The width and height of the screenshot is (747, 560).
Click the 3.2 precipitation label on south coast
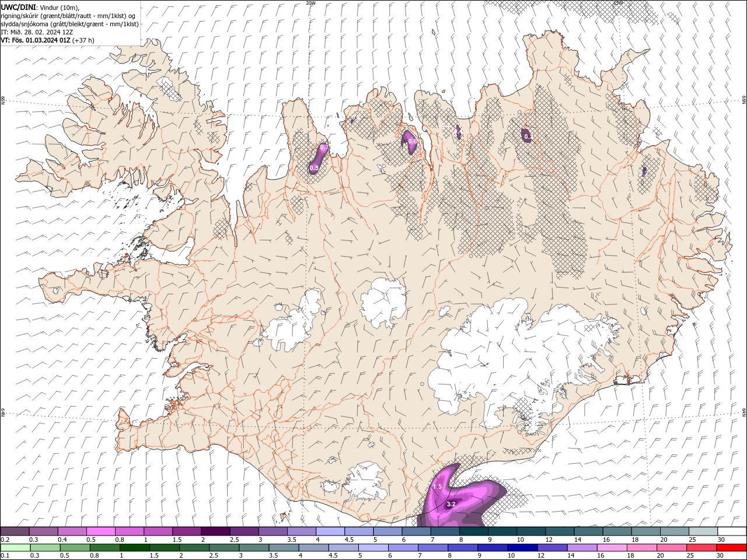451,504
